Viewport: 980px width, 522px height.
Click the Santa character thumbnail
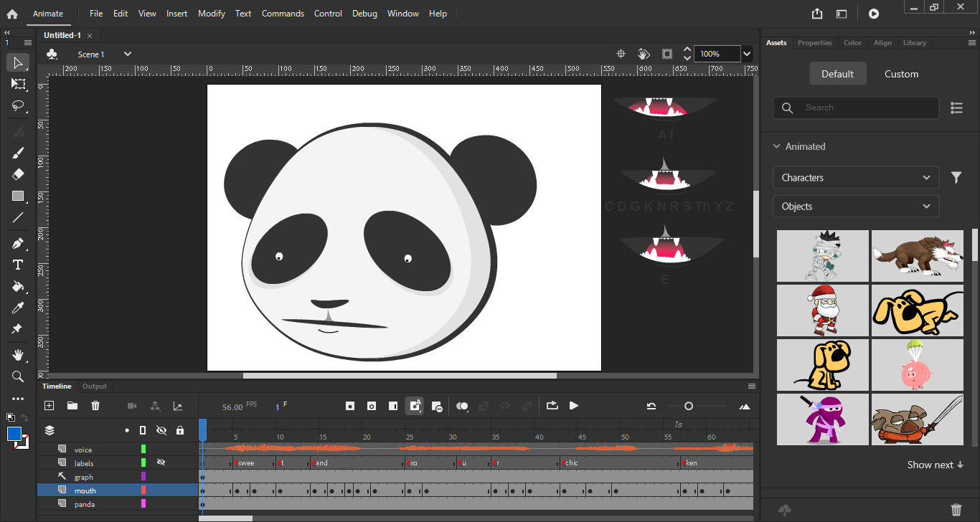pyautogui.click(x=822, y=310)
